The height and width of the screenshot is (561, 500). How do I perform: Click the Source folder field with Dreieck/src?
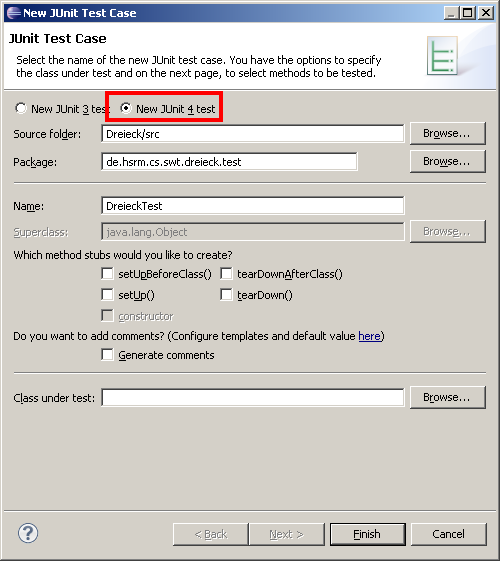(253, 134)
